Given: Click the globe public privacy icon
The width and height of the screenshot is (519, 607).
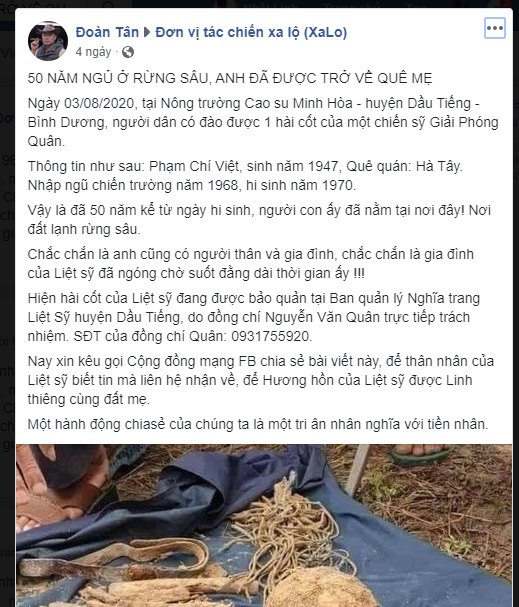Looking at the screenshot, I should pos(128,52).
